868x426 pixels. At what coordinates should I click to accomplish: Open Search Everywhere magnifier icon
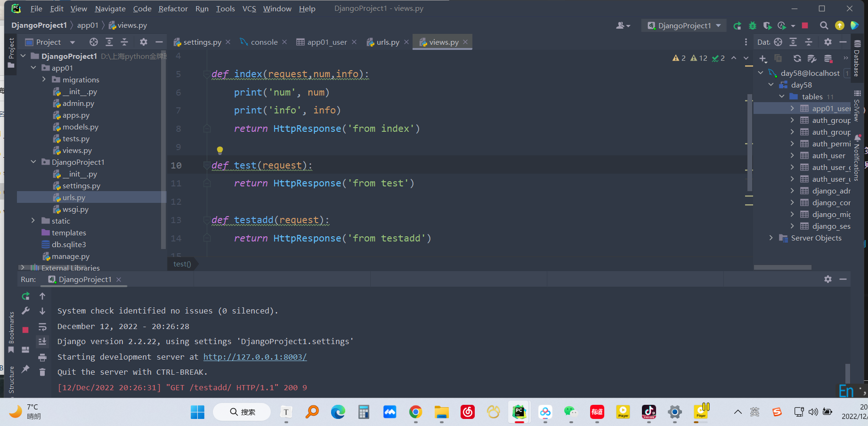coord(824,25)
